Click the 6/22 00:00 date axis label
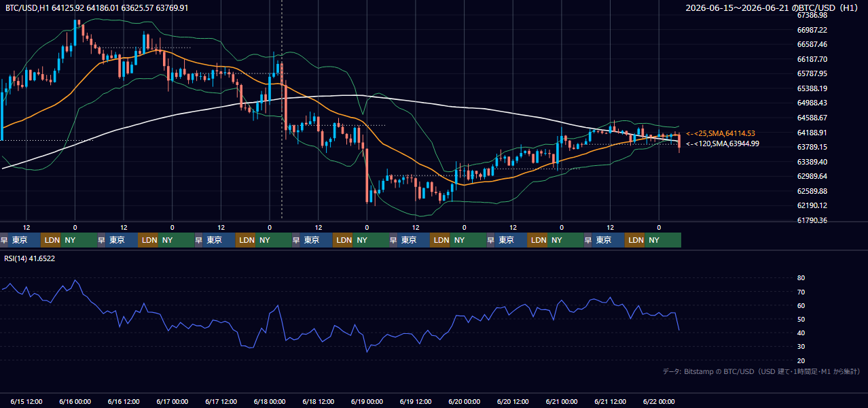 (x=659, y=401)
